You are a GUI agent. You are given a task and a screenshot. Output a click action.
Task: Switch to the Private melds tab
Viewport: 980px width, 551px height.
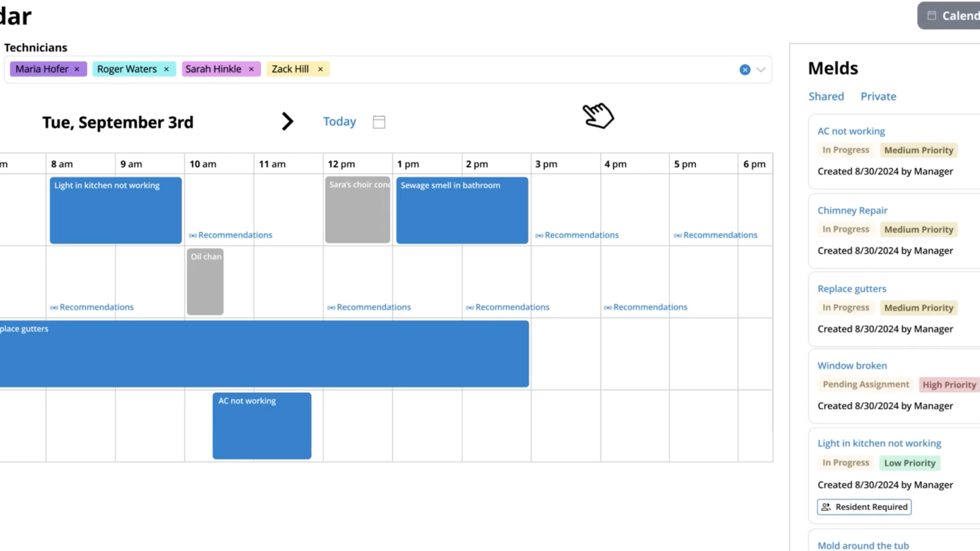878,96
